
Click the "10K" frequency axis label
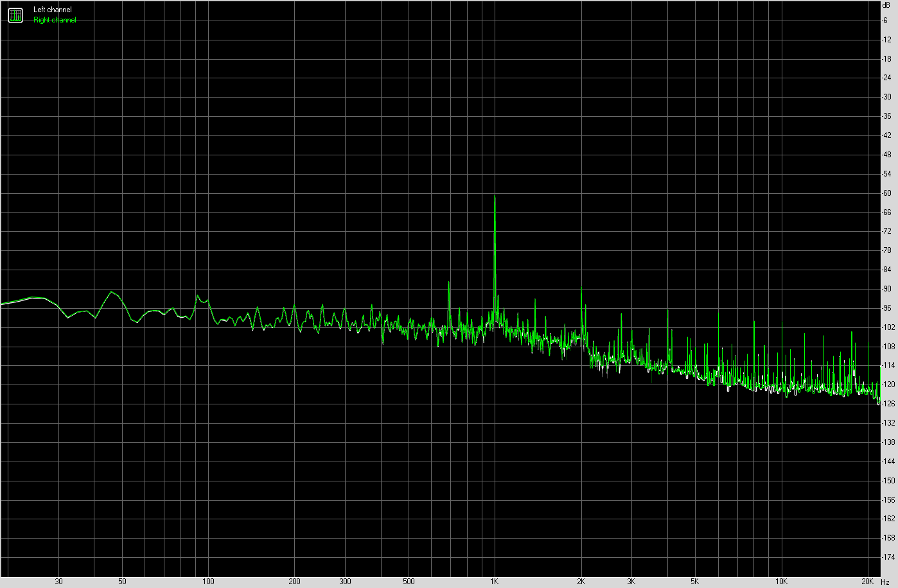781,582
